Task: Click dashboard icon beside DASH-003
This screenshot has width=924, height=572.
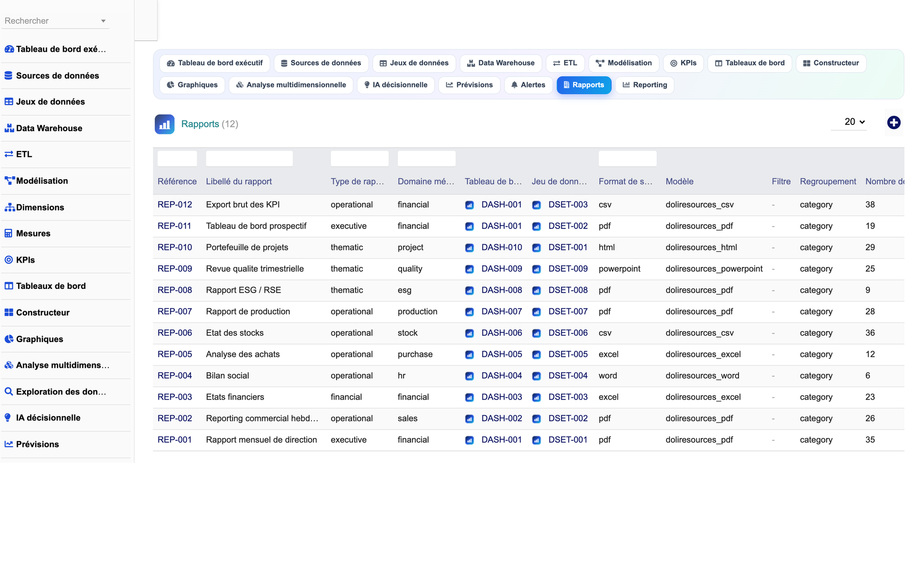Action: [x=469, y=398]
